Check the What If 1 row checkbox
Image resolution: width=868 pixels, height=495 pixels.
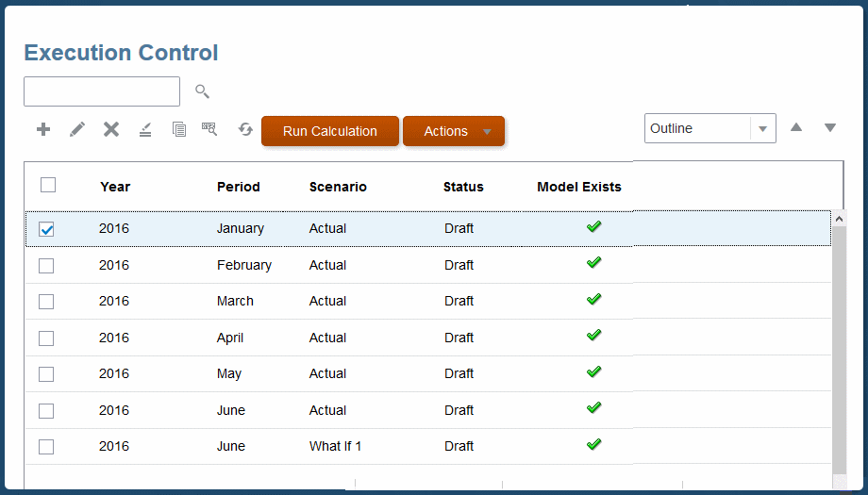pos(46,447)
